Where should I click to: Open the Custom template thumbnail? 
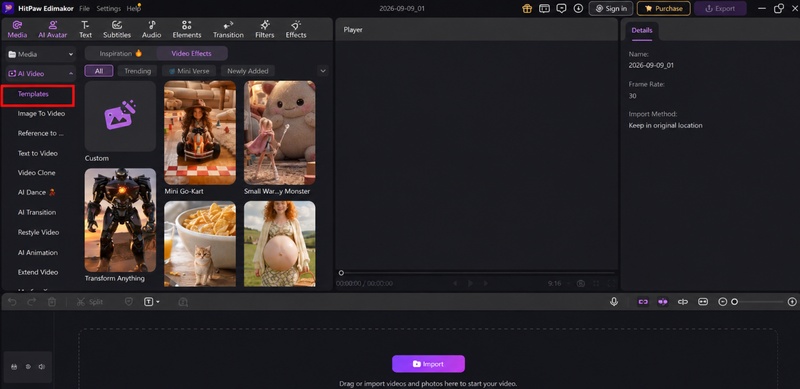click(x=120, y=116)
